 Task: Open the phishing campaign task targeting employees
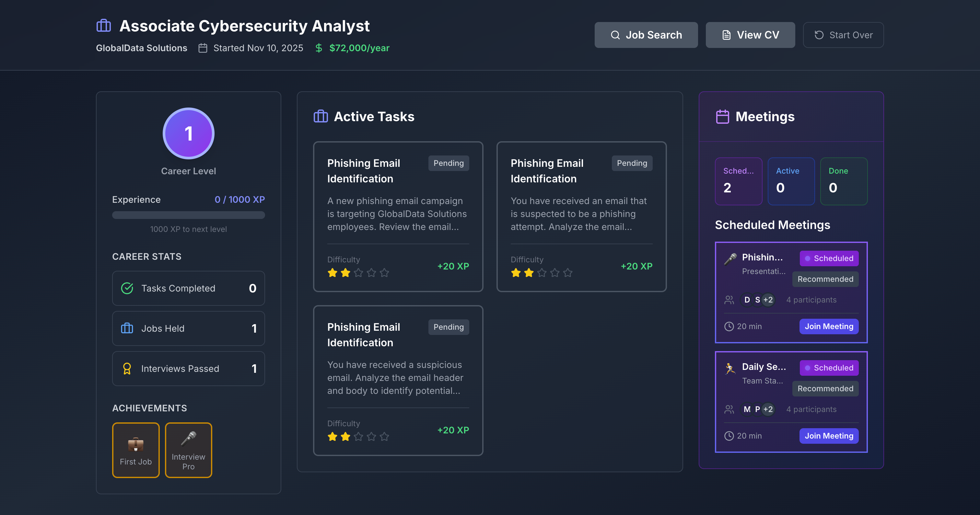(x=398, y=216)
